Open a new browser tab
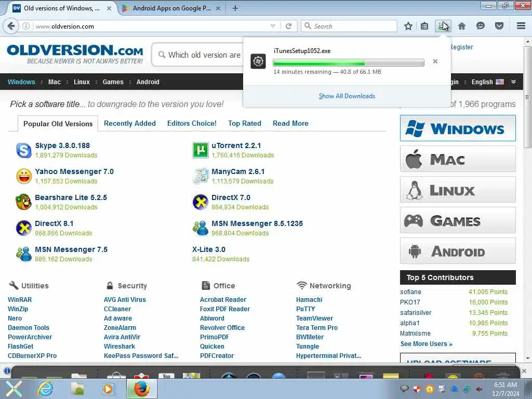Image resolution: width=532 pixels, height=399 pixels. click(235, 8)
